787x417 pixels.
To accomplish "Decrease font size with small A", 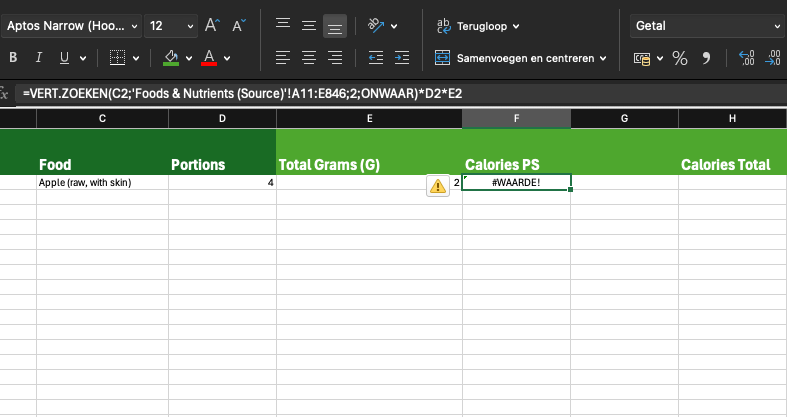I will tap(239, 26).
